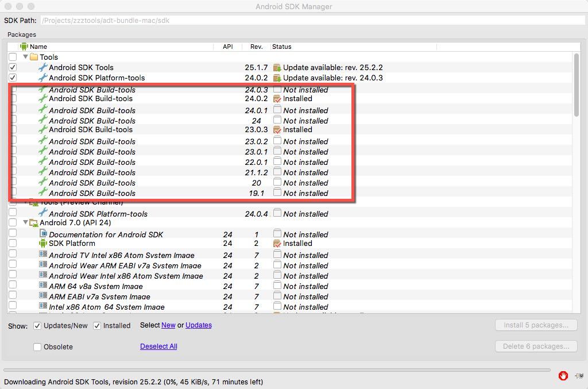Toggle the Updates/New filter checkbox
Viewport: 588px width, 389px height.
click(x=37, y=326)
